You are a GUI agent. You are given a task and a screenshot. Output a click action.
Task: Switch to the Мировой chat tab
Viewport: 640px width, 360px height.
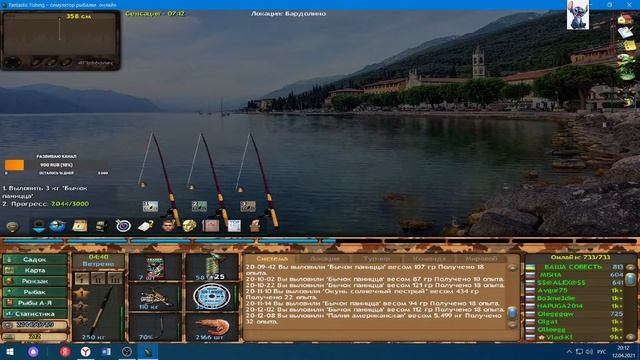481,258
